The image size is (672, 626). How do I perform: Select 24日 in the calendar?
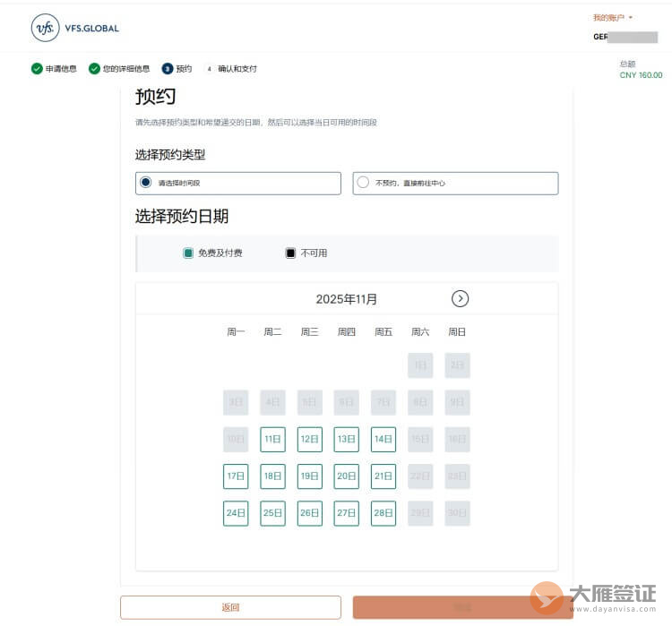(x=236, y=513)
